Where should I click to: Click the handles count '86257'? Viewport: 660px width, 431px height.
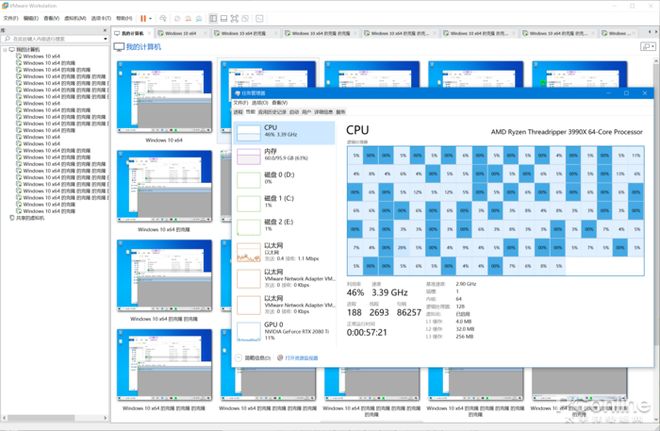(x=409, y=312)
